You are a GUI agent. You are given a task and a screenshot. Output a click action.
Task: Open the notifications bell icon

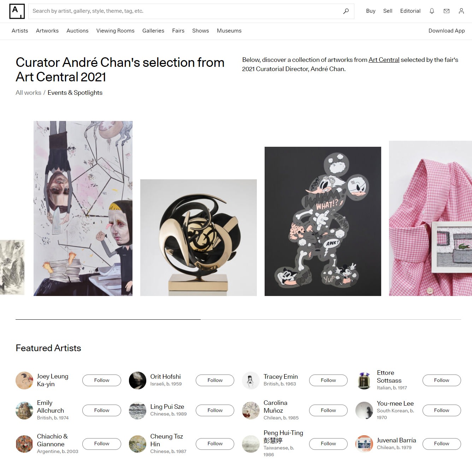[432, 11]
